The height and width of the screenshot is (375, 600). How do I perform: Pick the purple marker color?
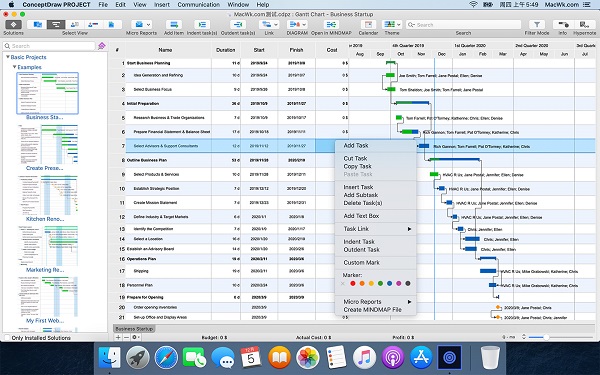(399, 284)
